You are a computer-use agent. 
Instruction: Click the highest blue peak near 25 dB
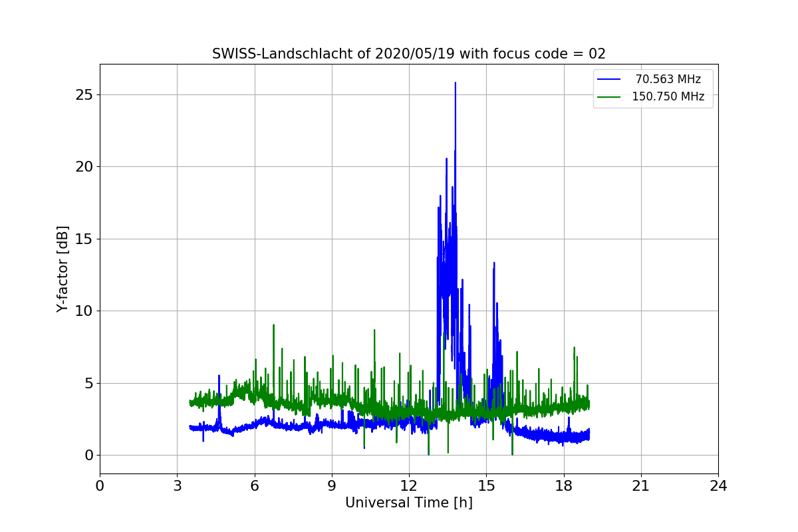point(456,84)
